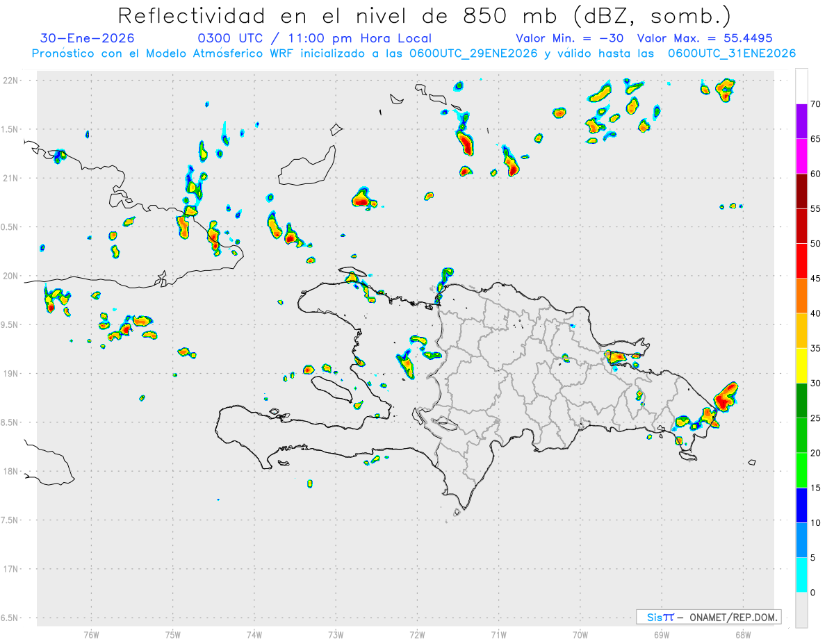Click the magenta 60–65 dBZ legend segment

801,156
